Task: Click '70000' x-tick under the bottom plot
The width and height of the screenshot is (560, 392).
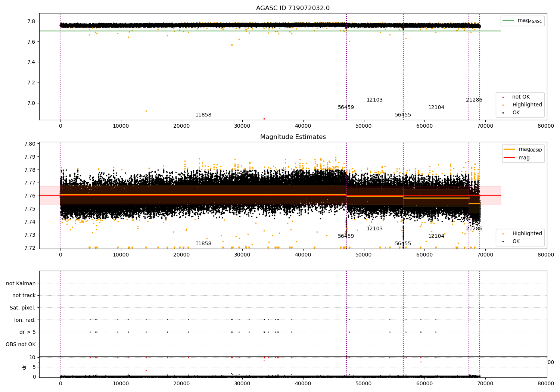Action: tap(485, 384)
